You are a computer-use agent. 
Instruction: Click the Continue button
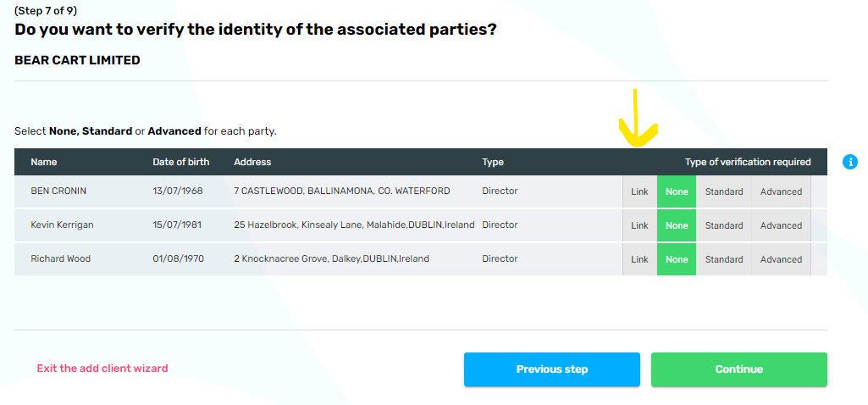click(x=738, y=369)
